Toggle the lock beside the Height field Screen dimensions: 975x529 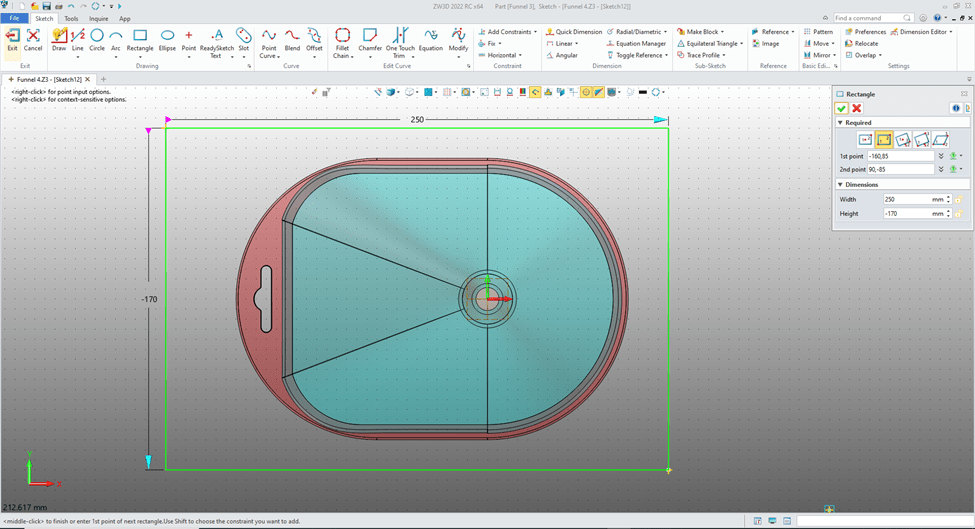point(958,213)
